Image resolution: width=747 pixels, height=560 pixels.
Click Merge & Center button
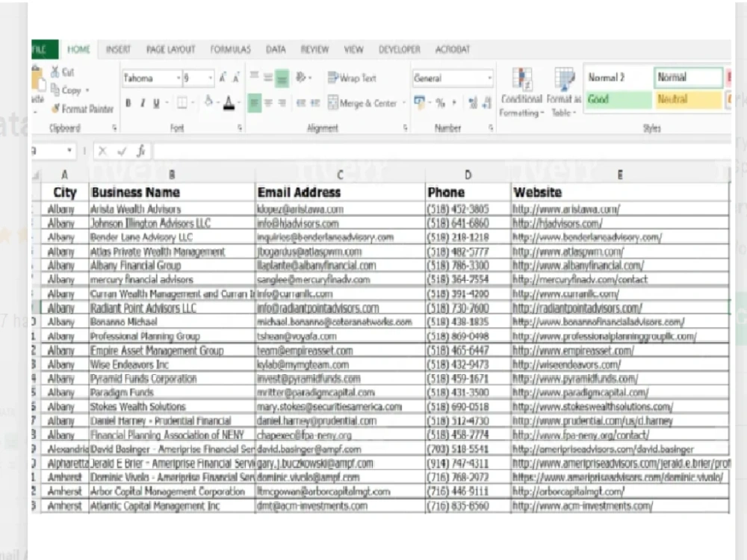click(x=362, y=103)
